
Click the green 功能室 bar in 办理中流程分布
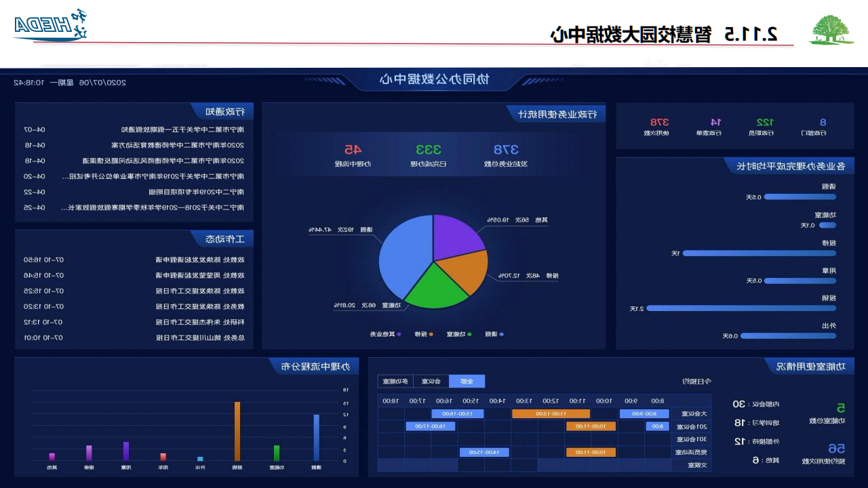(277, 453)
